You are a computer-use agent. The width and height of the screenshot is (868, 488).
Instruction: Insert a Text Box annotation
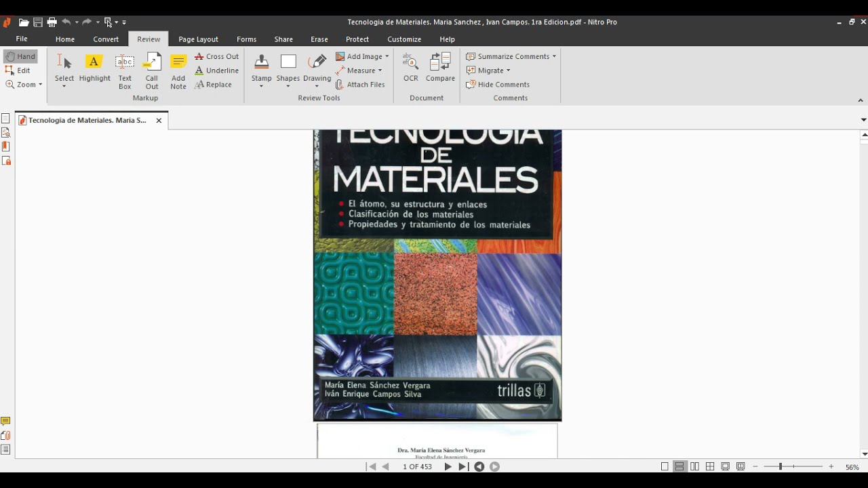pyautogui.click(x=125, y=71)
